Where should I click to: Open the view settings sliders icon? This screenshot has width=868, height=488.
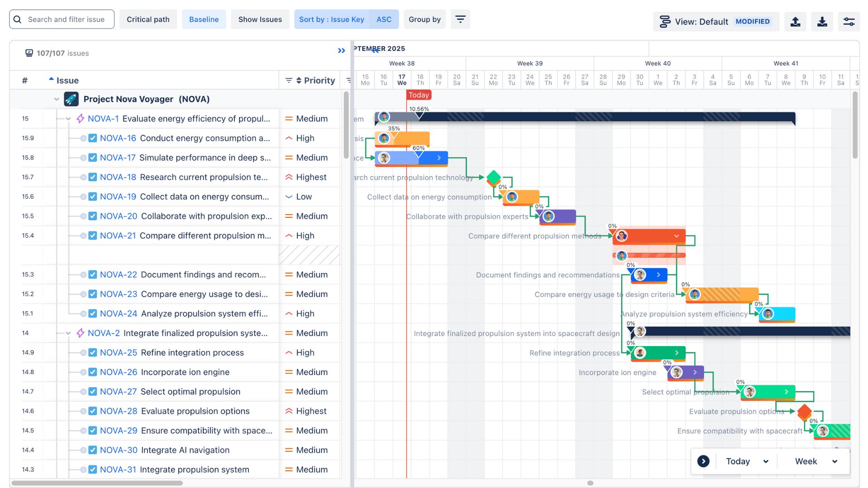[849, 21]
